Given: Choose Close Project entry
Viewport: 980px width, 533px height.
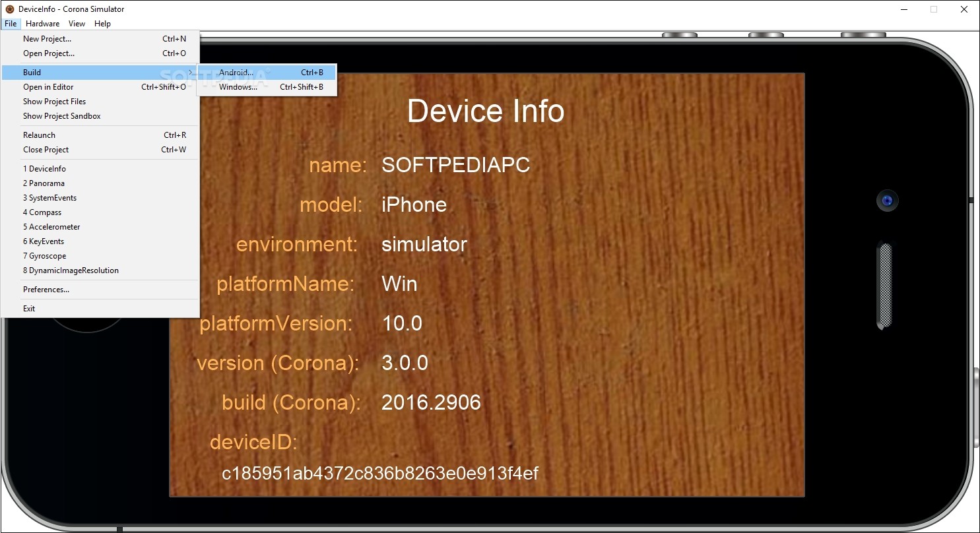Looking at the screenshot, I should tap(100, 150).
